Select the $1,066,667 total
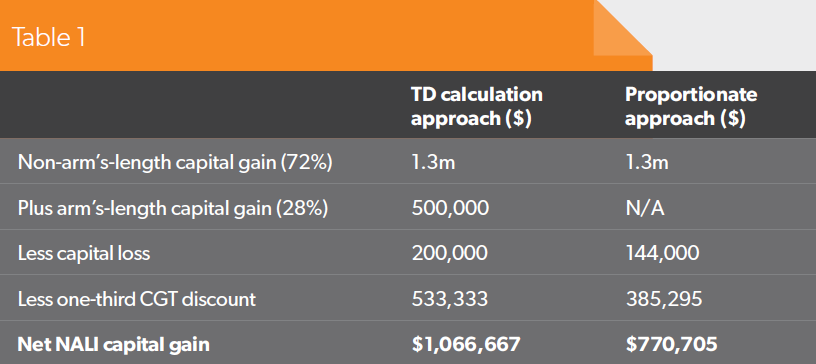The image size is (816, 364). (x=466, y=344)
